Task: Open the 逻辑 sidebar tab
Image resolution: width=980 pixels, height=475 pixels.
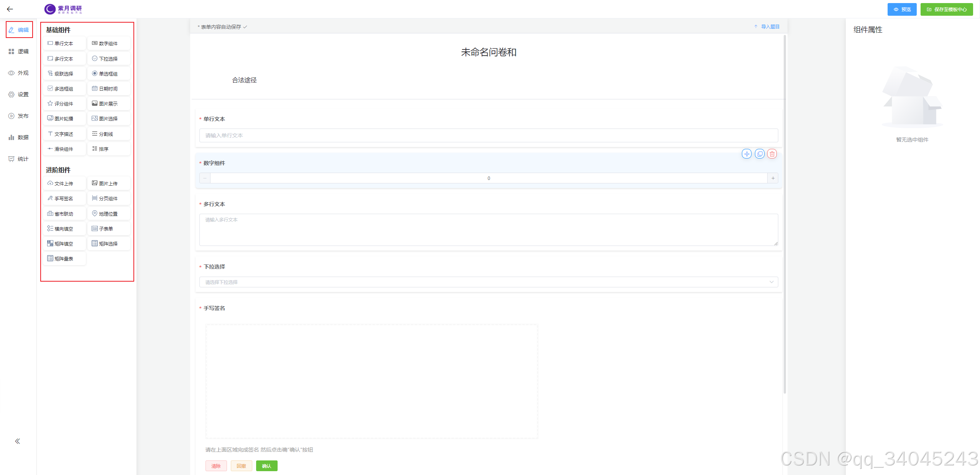Action: pos(19,51)
